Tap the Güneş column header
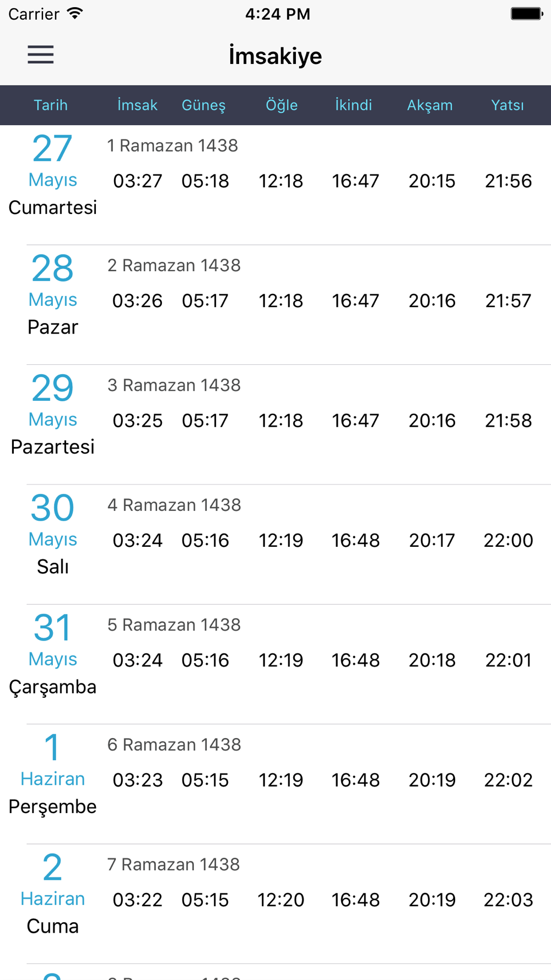 (x=204, y=105)
